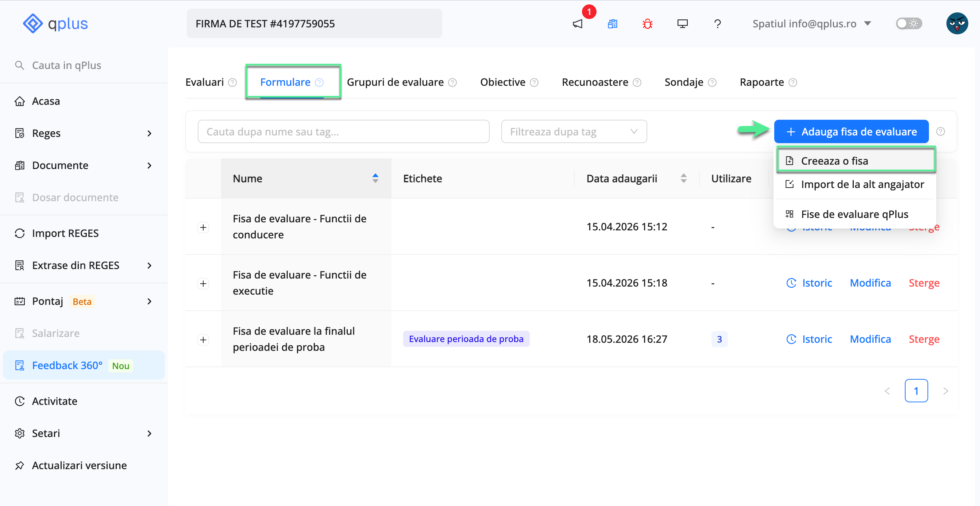This screenshot has height=506, width=980.
Task: Click the qplus logo
Action: click(55, 23)
